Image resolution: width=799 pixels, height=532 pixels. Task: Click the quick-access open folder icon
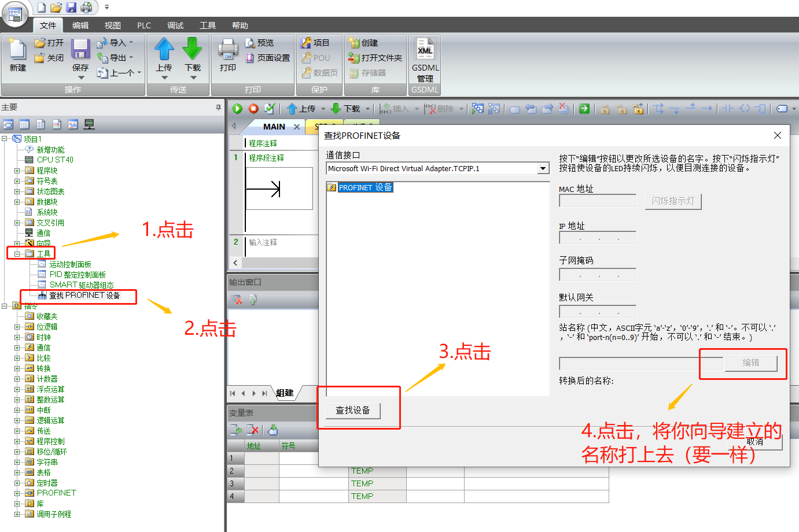click(x=56, y=8)
